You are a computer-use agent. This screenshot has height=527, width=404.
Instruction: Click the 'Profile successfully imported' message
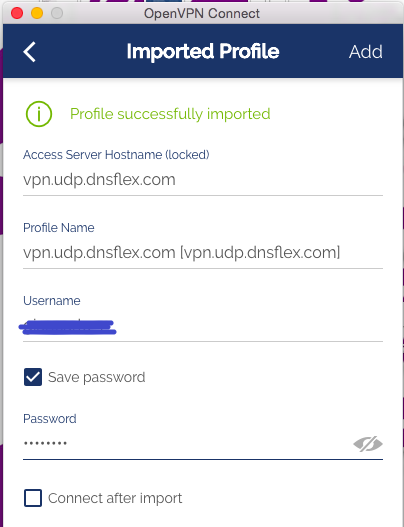pyautogui.click(x=170, y=114)
